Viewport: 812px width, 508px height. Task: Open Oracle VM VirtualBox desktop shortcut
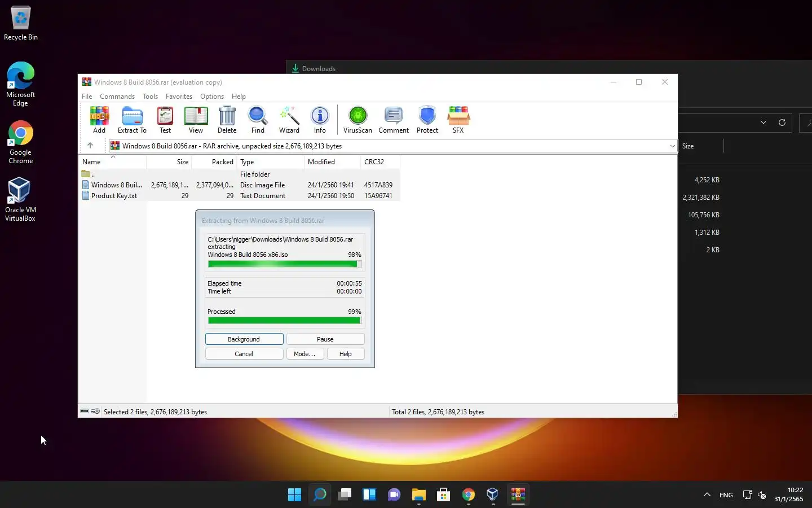(x=21, y=199)
